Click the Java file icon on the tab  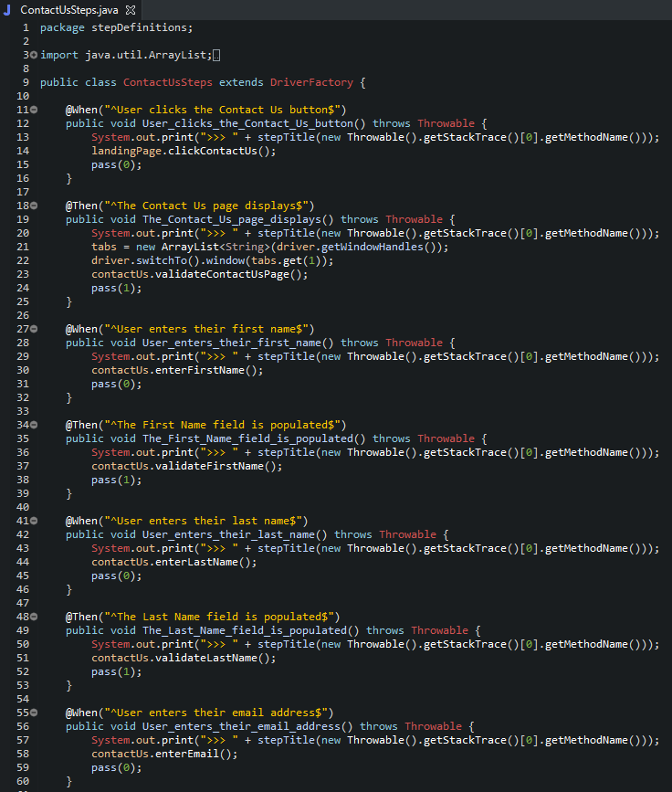point(7,10)
